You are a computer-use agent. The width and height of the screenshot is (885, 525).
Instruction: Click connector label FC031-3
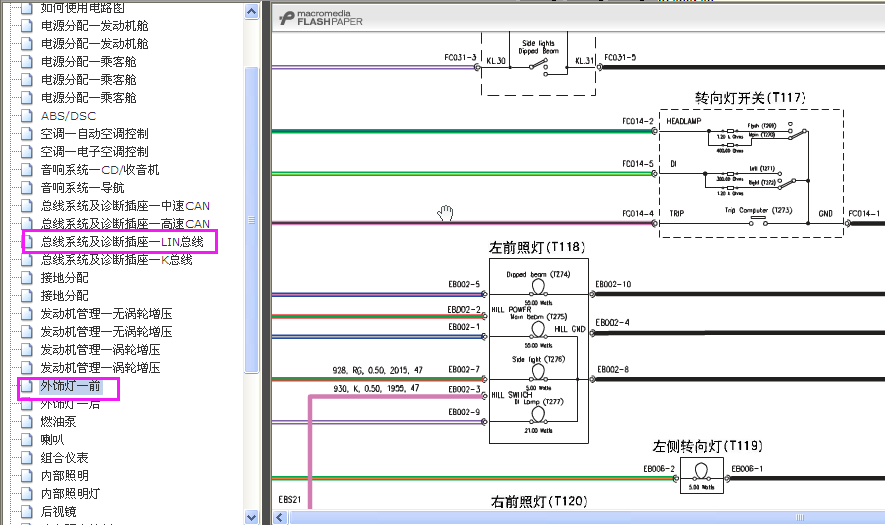pos(460,58)
